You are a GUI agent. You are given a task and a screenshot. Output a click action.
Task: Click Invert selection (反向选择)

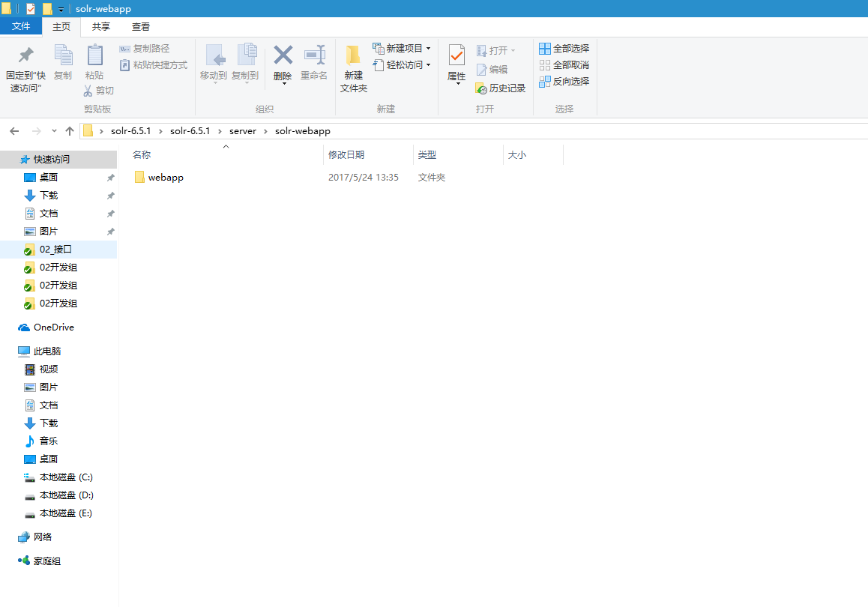(x=564, y=82)
